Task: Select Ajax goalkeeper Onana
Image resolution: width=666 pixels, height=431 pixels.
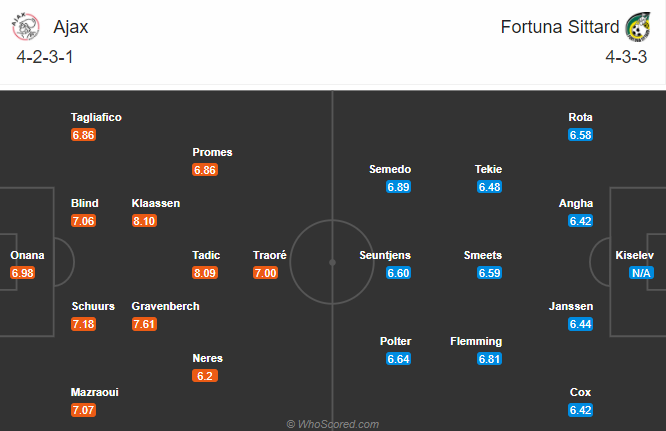Action: 27,255
